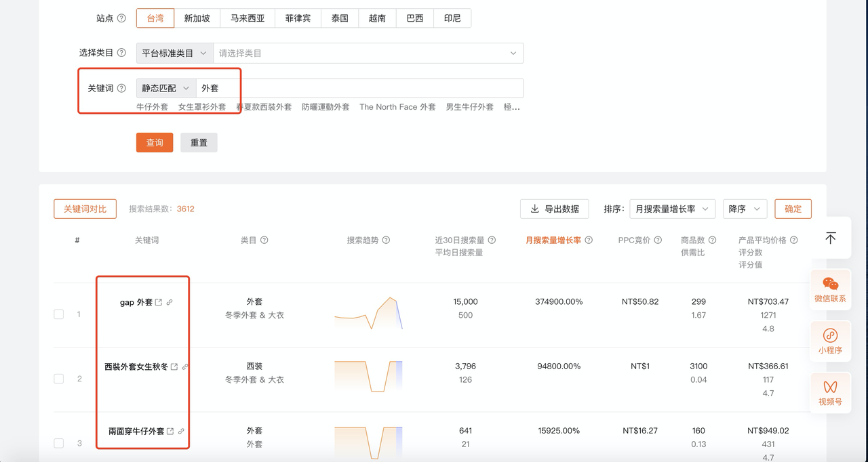Click keyword input field containing 外套
868x462 pixels.
359,88
